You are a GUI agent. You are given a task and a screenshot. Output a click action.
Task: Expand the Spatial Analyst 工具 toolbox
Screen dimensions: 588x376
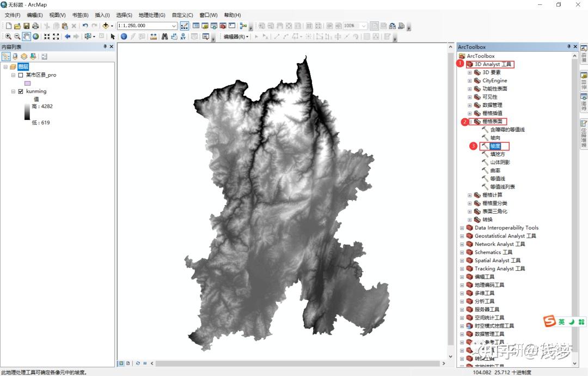click(462, 260)
